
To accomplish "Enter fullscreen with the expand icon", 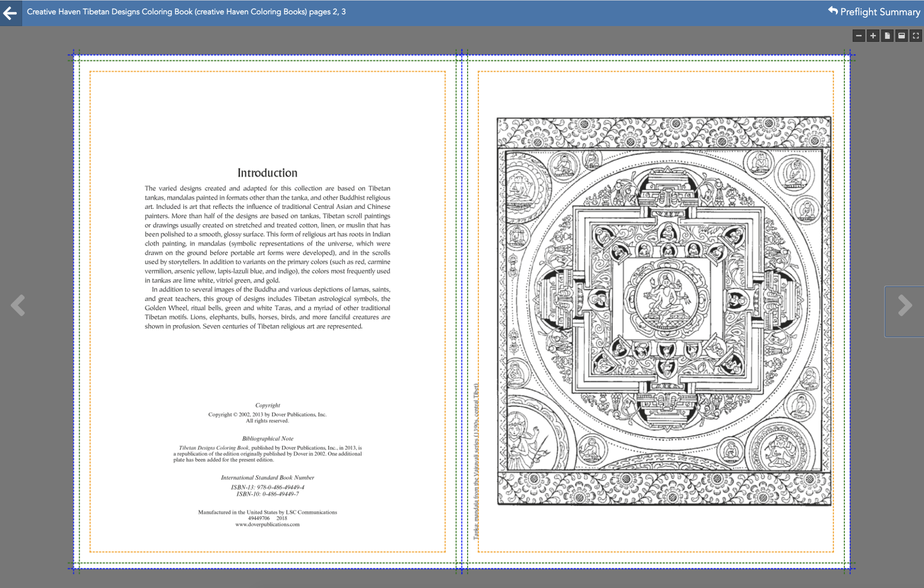I will pos(916,35).
